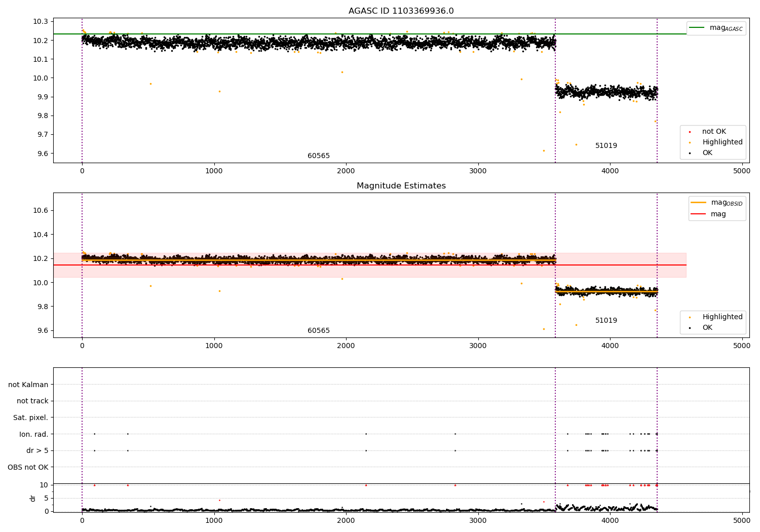
Task: Click the 10.4 tick label on the middle plot
Action: pyautogui.click(x=40, y=235)
